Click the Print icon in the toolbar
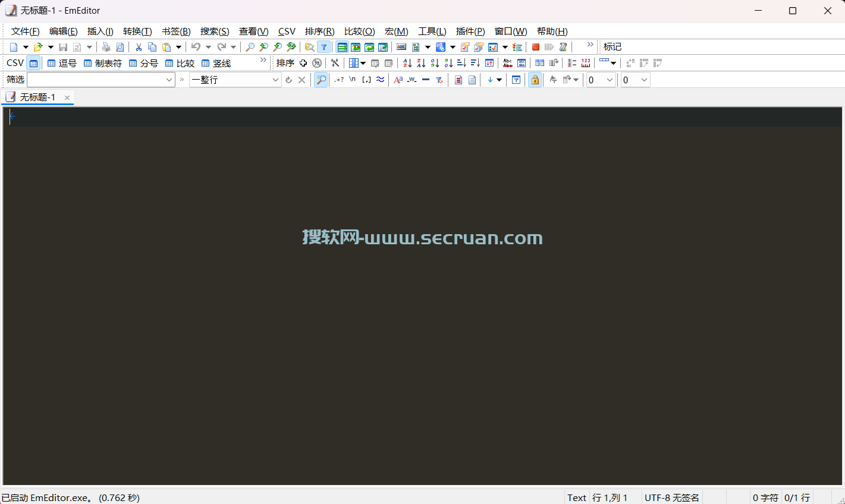 tap(106, 47)
